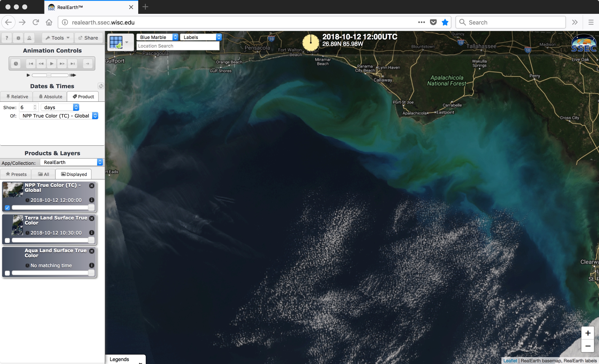Switch to the Presets tab
Image resolution: width=599 pixels, height=364 pixels.
(16, 174)
